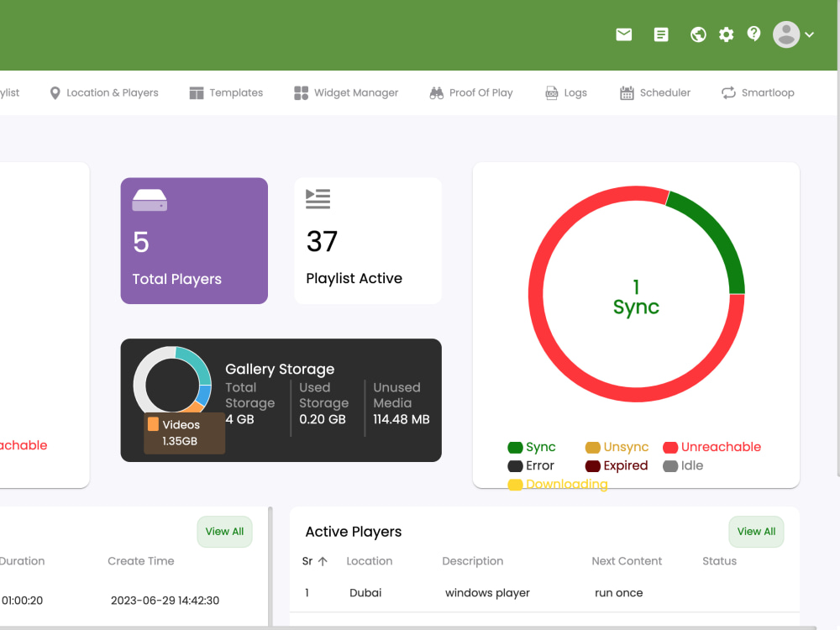The width and height of the screenshot is (840, 630).
Task: Open the messages envelope icon
Action: click(x=623, y=34)
